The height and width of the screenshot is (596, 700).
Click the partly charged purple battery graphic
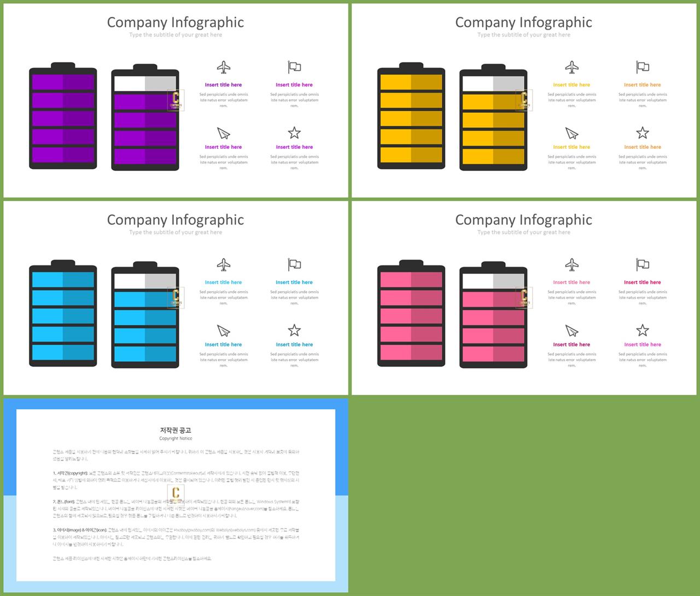click(145, 117)
